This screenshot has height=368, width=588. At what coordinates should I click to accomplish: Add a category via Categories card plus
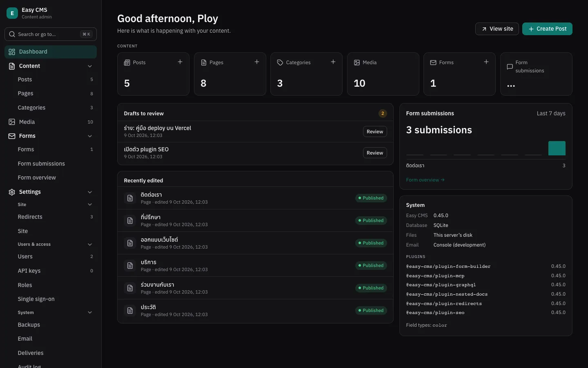pyautogui.click(x=333, y=62)
